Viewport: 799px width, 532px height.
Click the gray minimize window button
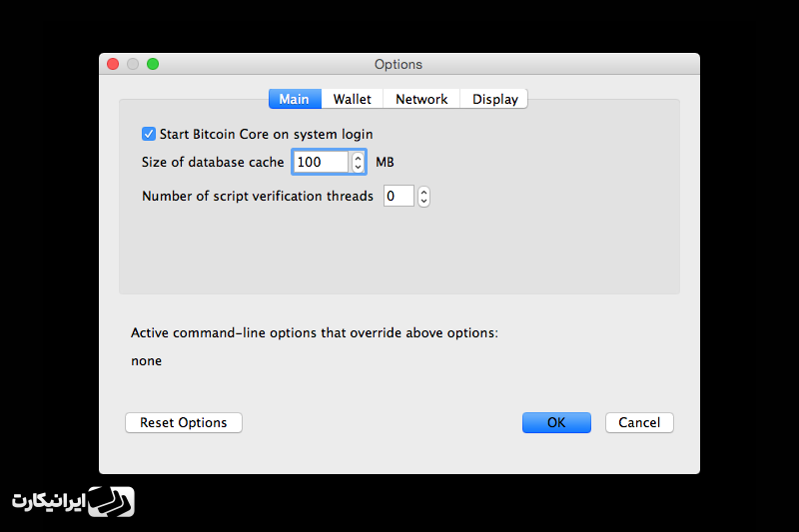click(133, 64)
